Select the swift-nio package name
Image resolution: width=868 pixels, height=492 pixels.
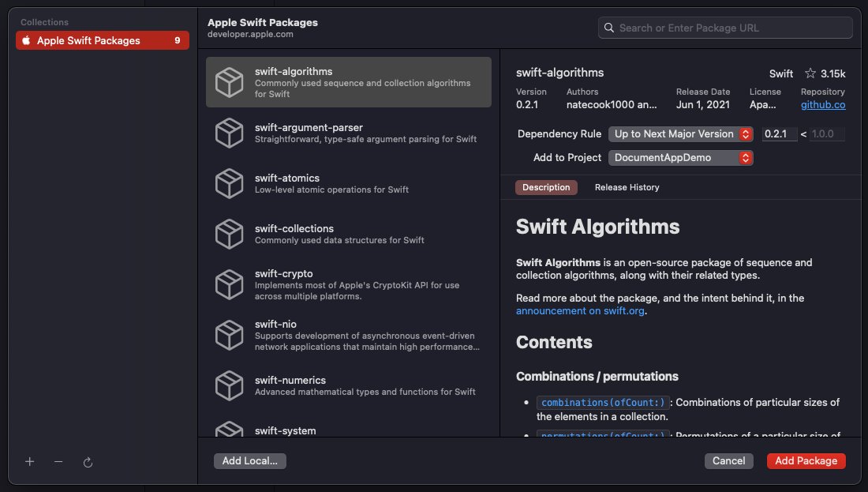coord(275,324)
